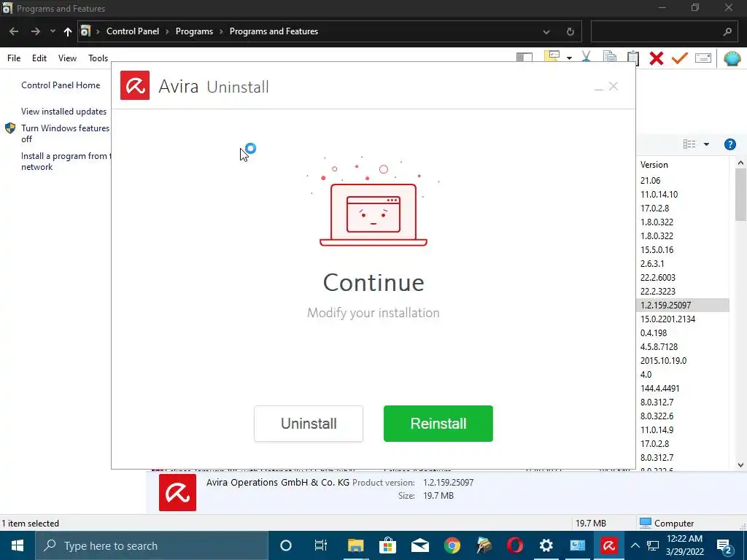Open File Explorer from taskbar
The image size is (747, 560).
coord(355,545)
